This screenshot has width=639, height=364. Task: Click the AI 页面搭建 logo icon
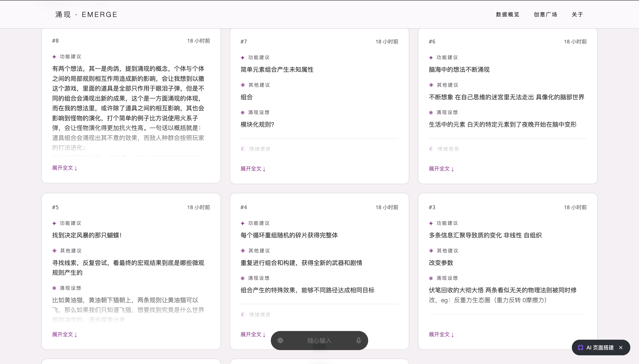click(581, 347)
